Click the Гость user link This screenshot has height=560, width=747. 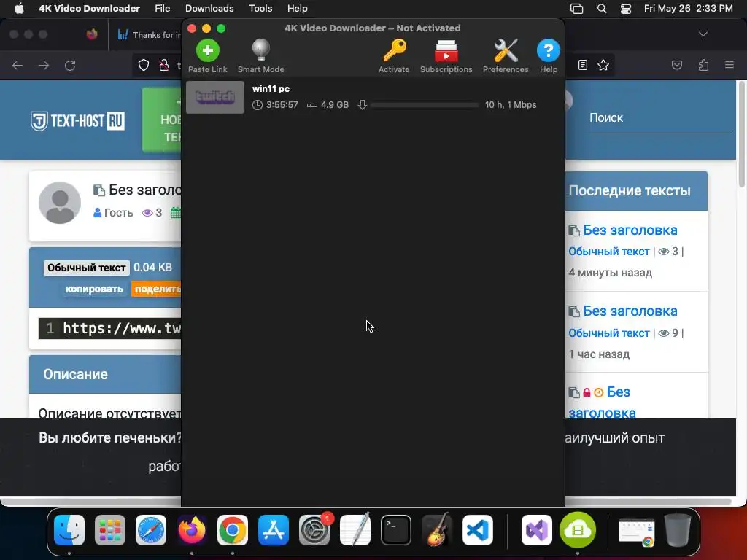click(118, 213)
